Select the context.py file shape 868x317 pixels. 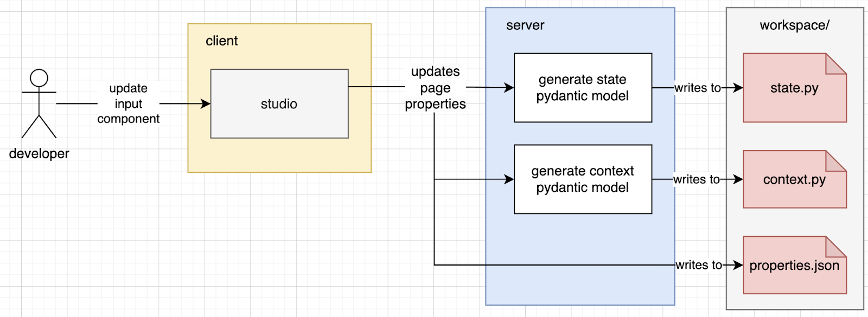[795, 179]
